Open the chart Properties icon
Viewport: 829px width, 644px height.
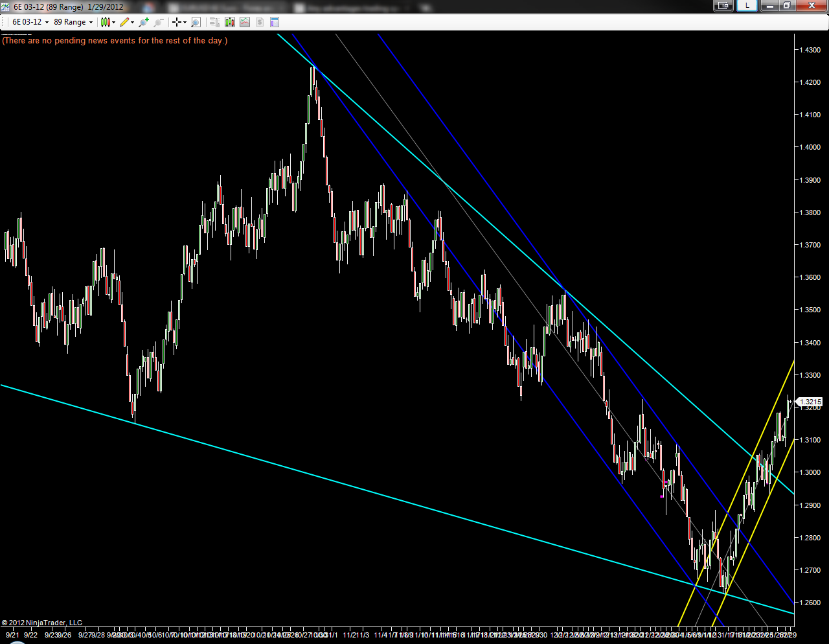pyautogui.click(x=275, y=22)
